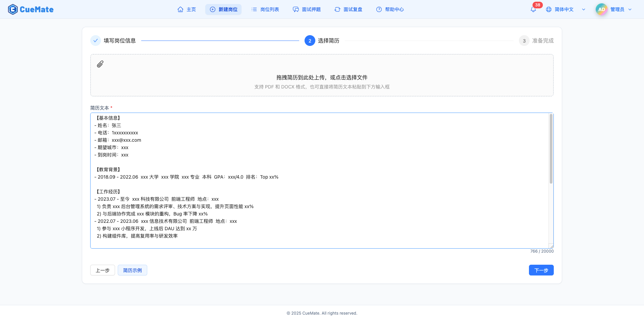Click the 简历示例 resume example button
Screen dimensions: 644x321
click(132, 270)
